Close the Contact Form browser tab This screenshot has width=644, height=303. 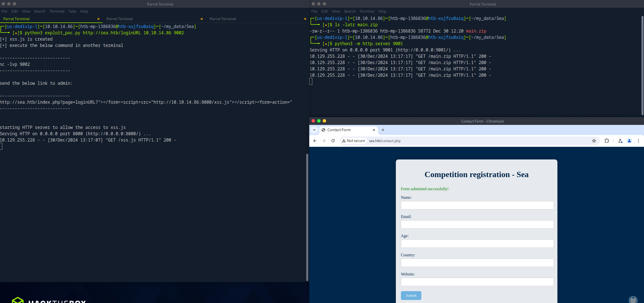[x=374, y=130]
